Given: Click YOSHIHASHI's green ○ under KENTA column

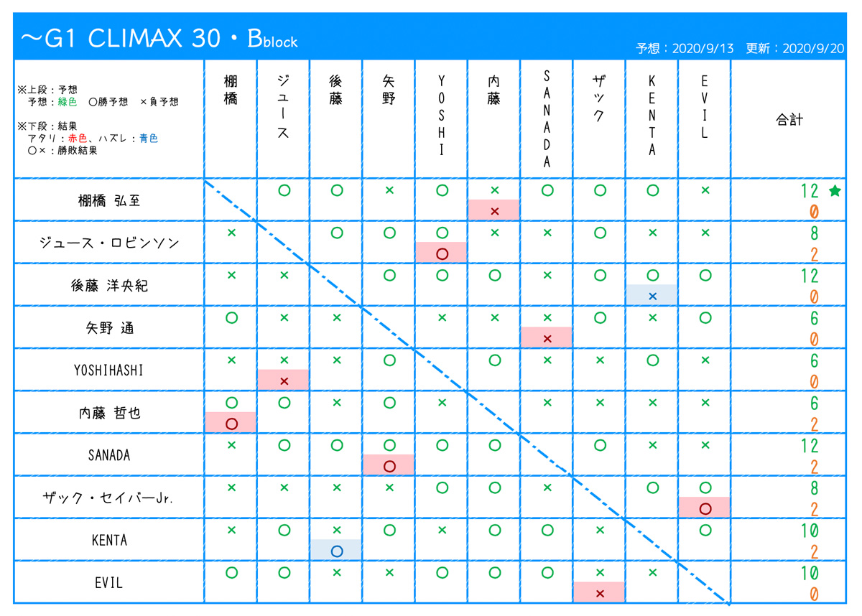Looking at the screenshot, I should click(x=652, y=360).
